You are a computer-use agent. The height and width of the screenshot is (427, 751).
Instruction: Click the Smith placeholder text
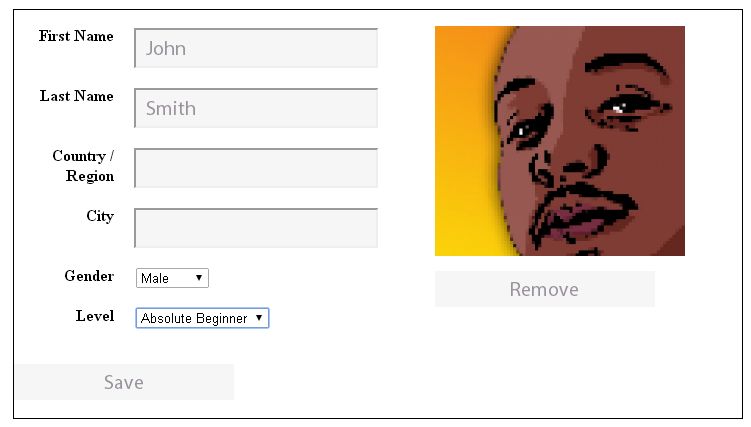click(x=171, y=109)
